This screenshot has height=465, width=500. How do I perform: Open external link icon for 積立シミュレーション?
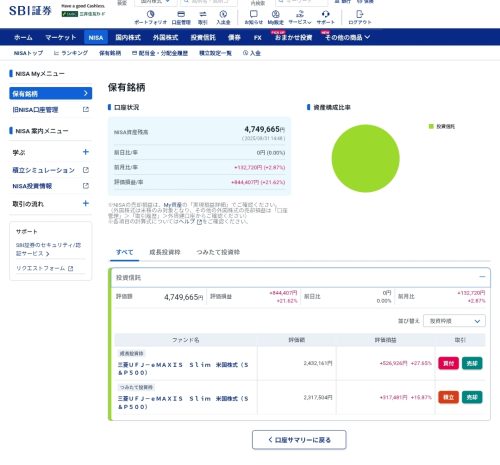(86, 170)
